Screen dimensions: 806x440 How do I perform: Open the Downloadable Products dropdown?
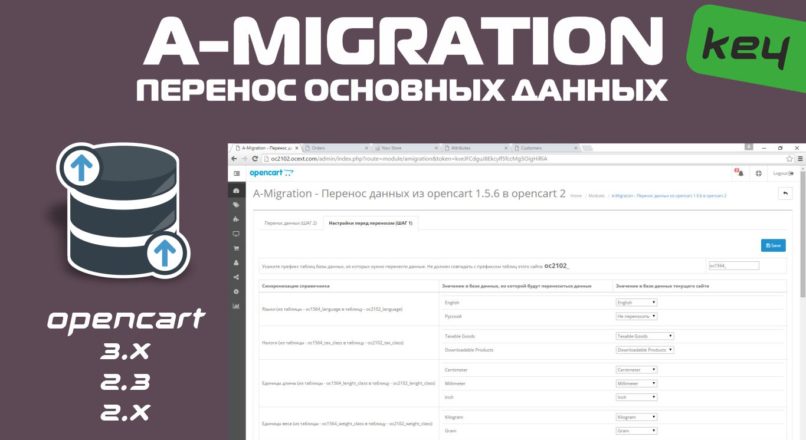645,350
